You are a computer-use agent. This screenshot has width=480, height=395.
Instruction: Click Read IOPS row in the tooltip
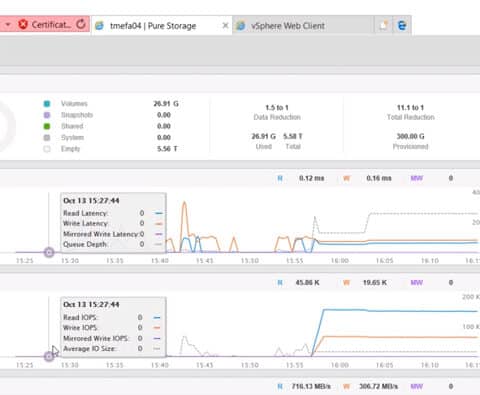(x=112, y=317)
